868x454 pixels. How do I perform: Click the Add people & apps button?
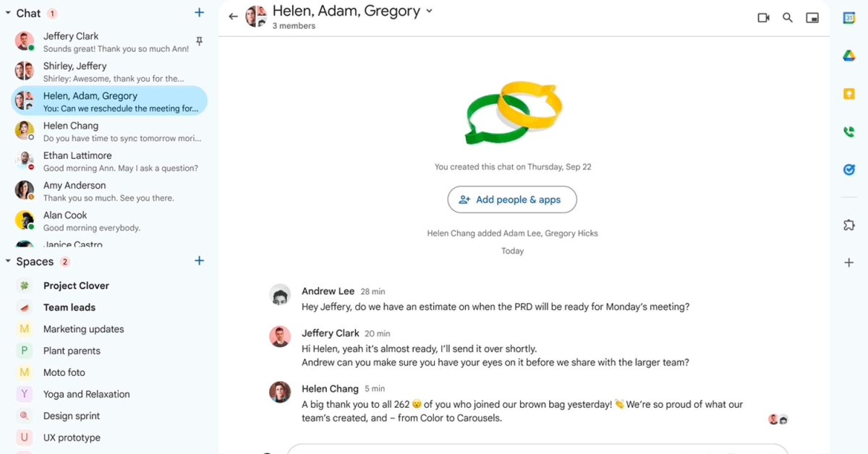coord(512,200)
